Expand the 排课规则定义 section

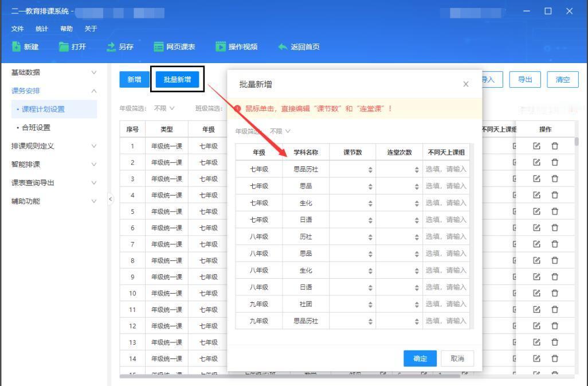(x=94, y=146)
